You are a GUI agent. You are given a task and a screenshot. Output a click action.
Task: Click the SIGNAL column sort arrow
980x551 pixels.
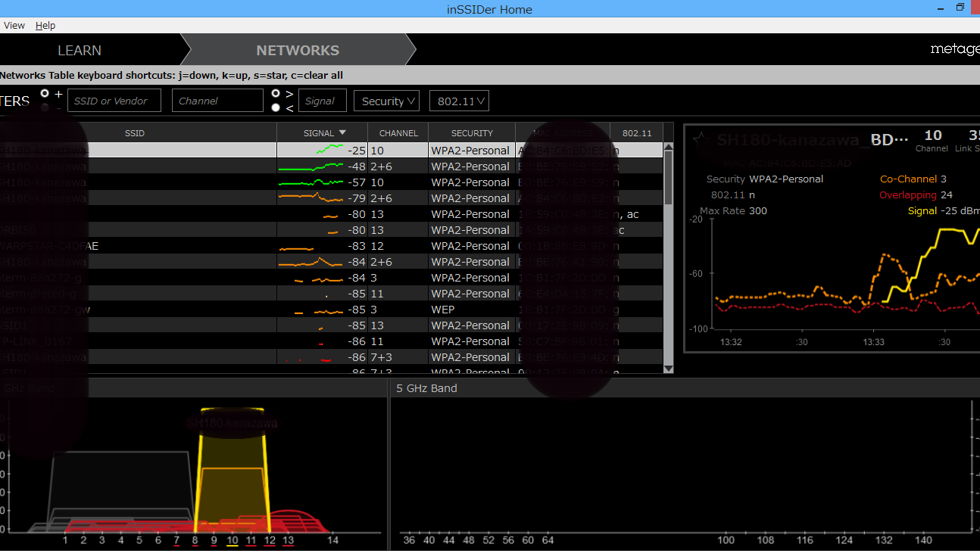coord(342,132)
